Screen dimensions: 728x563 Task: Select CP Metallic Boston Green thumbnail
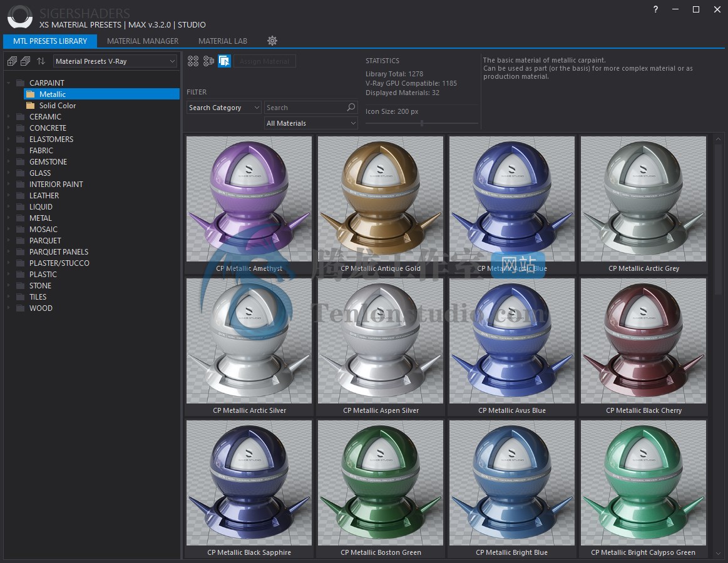[x=380, y=483]
